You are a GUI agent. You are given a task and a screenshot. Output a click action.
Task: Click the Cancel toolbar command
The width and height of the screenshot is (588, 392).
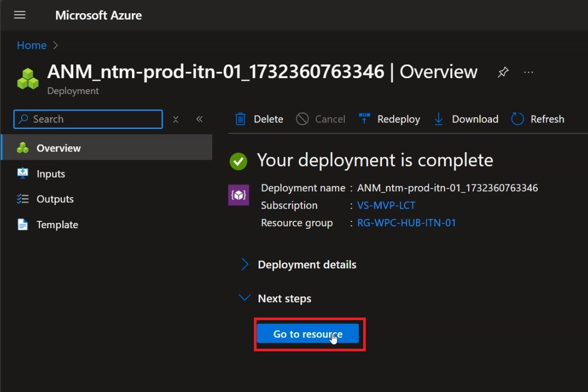pyautogui.click(x=320, y=119)
